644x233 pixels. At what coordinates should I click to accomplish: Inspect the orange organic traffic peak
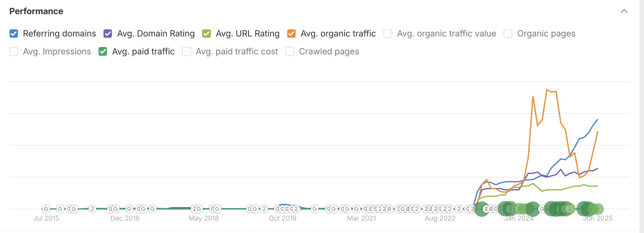click(x=547, y=90)
